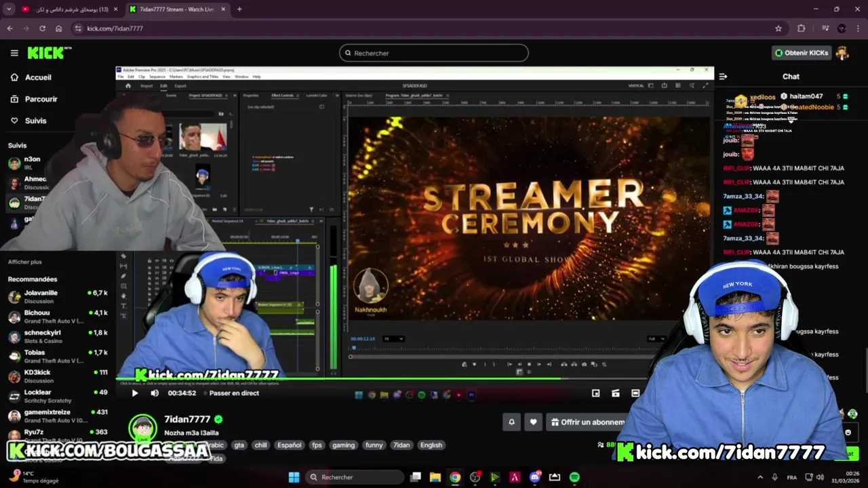This screenshot has height=488, width=868.
Task: Go to Accueil in the sidebar
Action: click(31, 77)
